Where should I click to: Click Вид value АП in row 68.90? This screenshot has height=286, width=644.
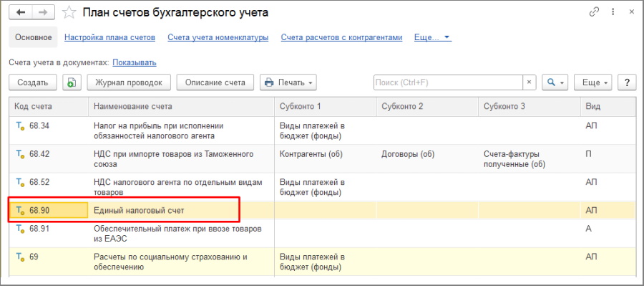608,211
